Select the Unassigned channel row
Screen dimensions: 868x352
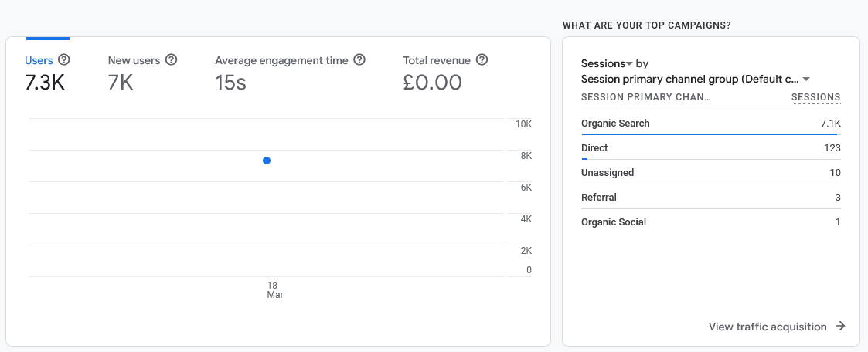[711, 172]
